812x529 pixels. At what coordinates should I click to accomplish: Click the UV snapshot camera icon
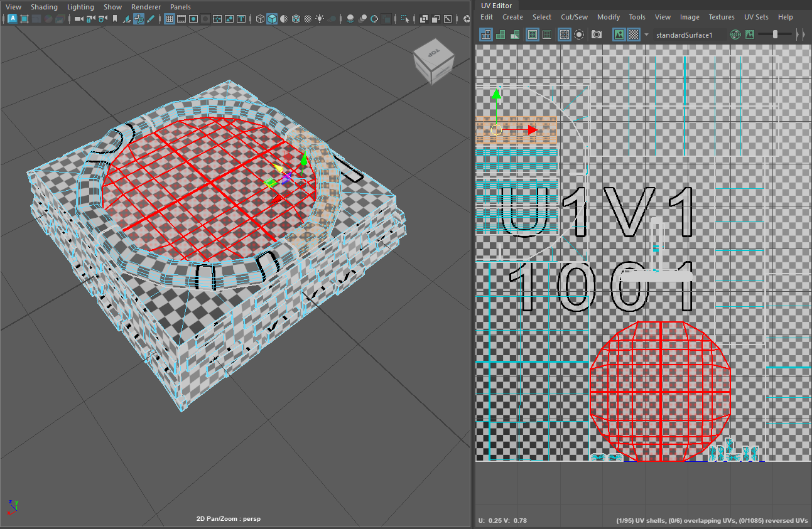tap(597, 35)
